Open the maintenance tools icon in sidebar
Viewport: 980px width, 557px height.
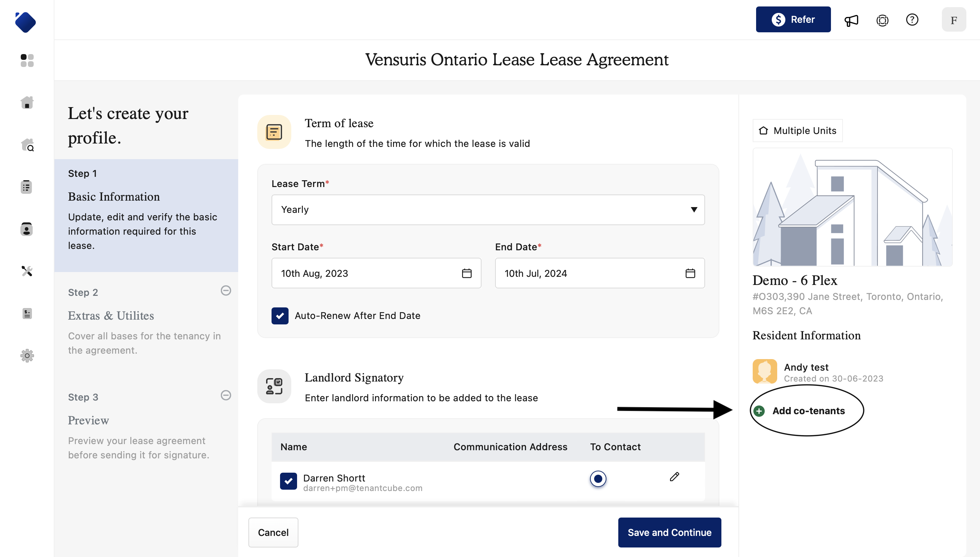pyautogui.click(x=27, y=271)
